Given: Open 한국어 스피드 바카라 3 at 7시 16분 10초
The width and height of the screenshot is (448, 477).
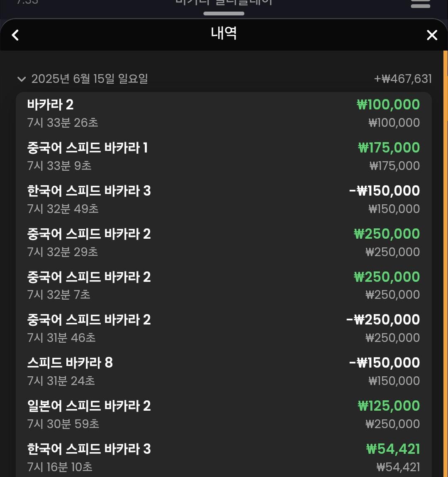Looking at the screenshot, I should click(x=224, y=458).
